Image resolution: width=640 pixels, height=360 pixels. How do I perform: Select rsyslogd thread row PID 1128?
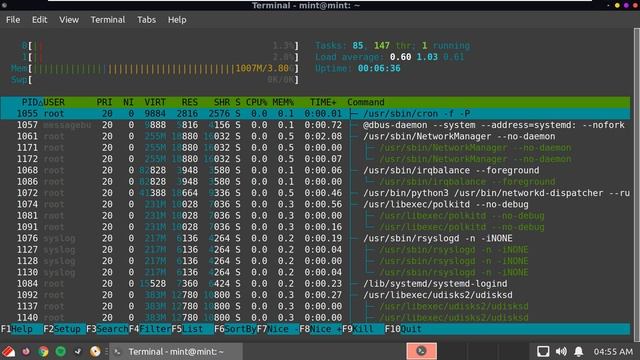coord(315,261)
